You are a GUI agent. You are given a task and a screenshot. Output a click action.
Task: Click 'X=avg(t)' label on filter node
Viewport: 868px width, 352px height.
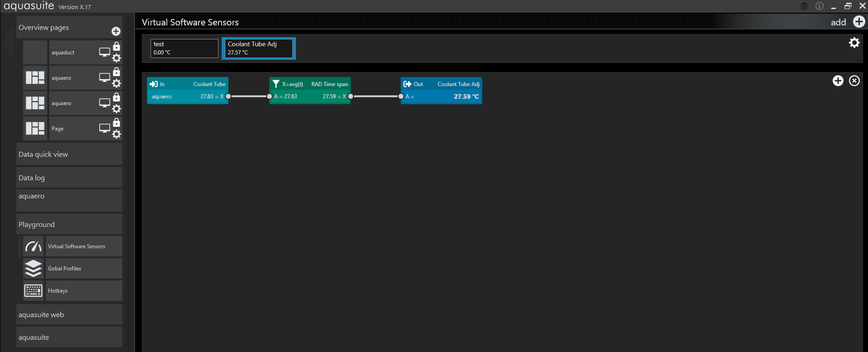pos(292,84)
